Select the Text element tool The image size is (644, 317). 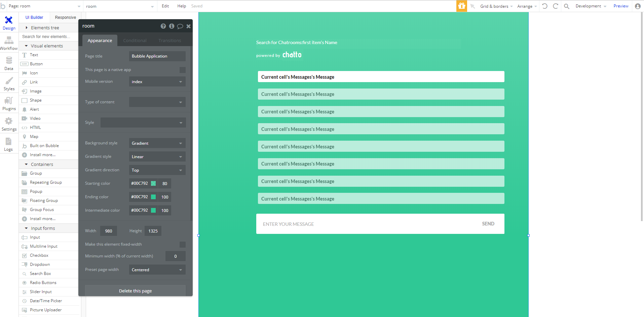[x=49, y=55]
